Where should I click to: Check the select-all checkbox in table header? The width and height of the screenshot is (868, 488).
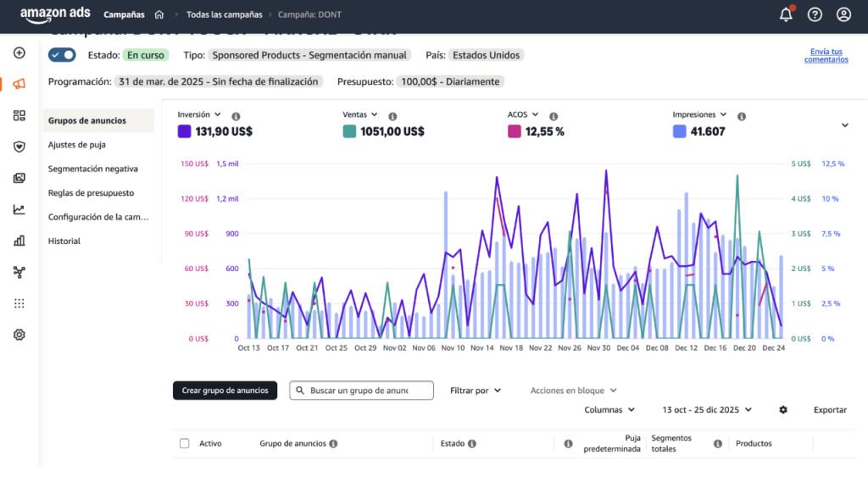pyautogui.click(x=185, y=443)
